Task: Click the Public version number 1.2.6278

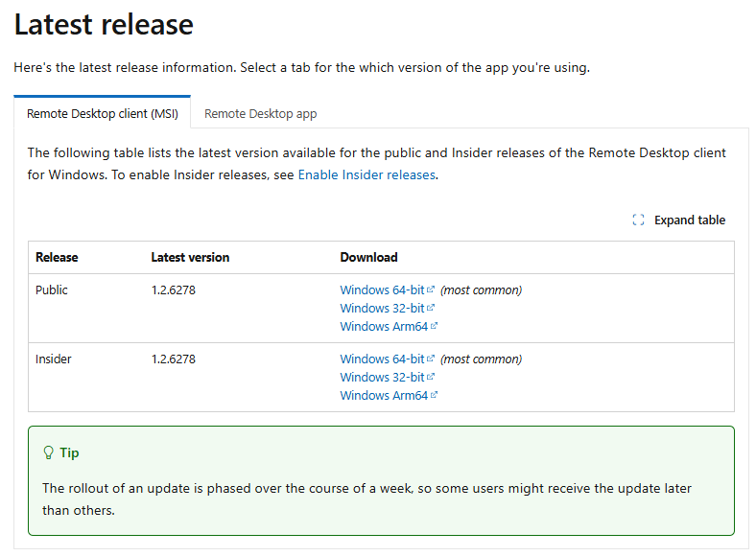Action: click(173, 290)
